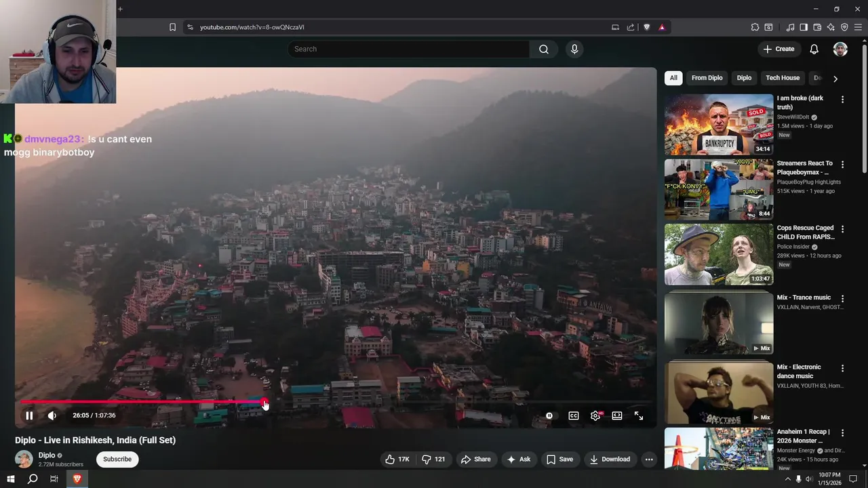Open Diplo's channel avatar
The image size is (868, 488).
[24, 459]
